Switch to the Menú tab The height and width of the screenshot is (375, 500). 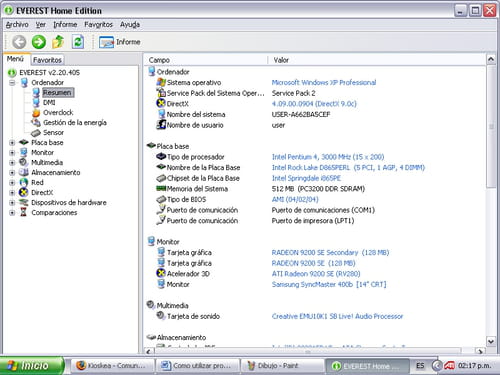click(x=16, y=59)
